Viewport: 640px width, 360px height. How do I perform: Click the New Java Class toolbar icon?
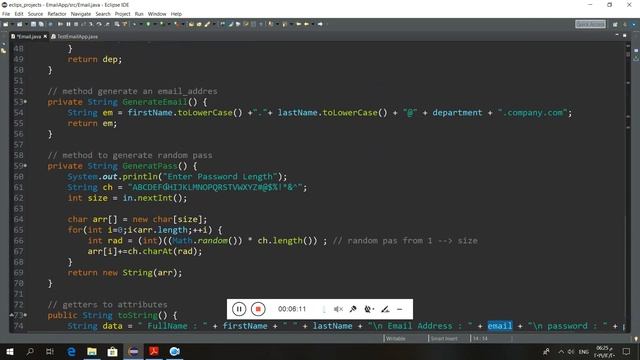tap(199, 24)
